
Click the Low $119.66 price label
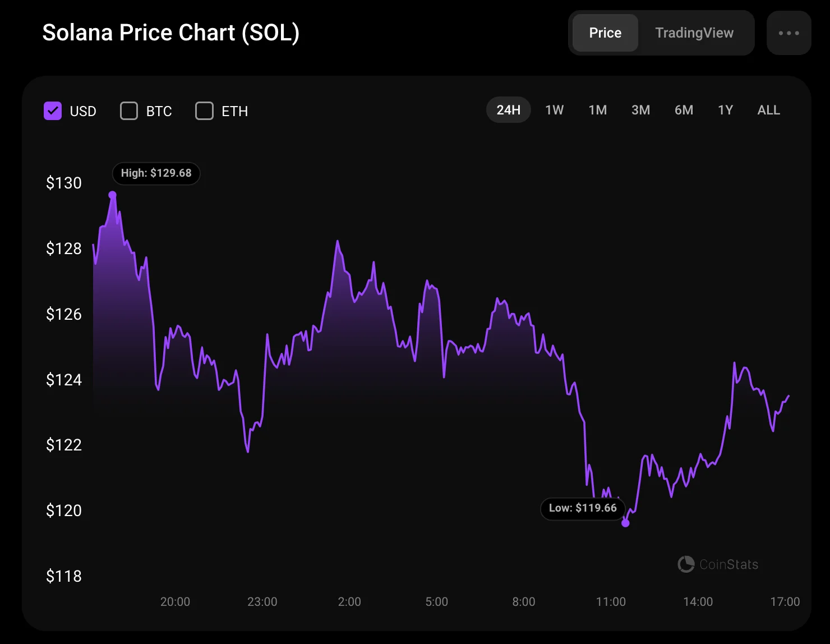583,508
